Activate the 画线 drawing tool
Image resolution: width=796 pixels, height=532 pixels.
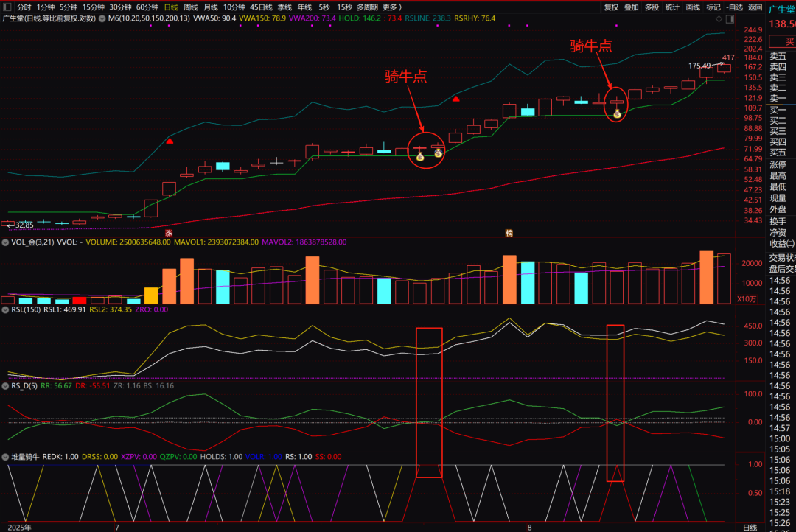click(693, 7)
